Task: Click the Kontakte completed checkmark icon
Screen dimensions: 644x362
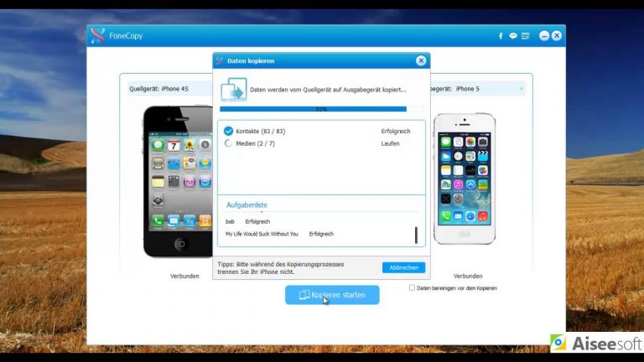Action: [x=228, y=131]
